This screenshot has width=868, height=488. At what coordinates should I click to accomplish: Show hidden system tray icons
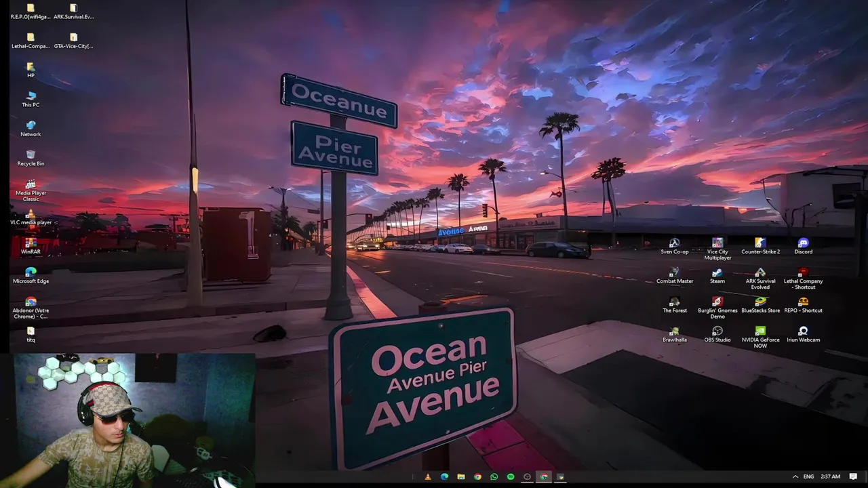tap(795, 476)
